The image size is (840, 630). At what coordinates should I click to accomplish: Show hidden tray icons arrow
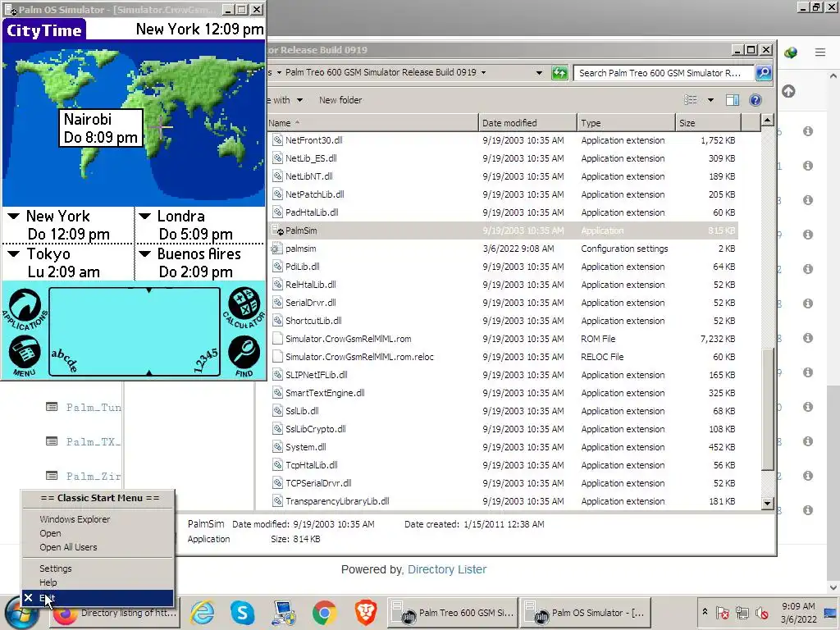tap(705, 611)
